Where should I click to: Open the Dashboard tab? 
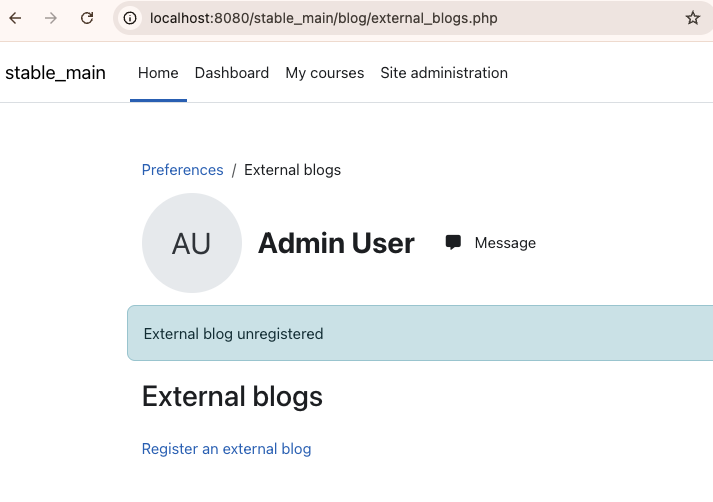tap(232, 73)
